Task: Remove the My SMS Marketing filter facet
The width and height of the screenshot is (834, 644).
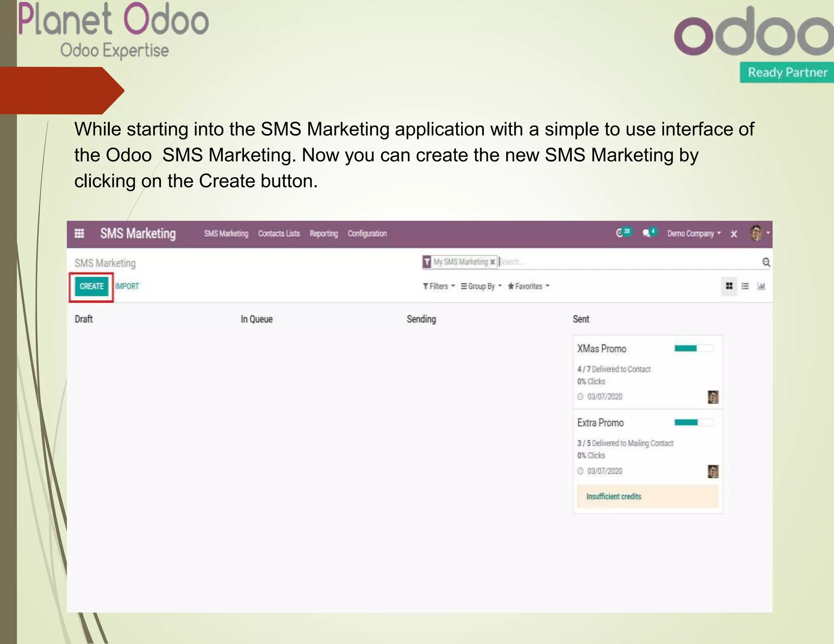Action: click(x=492, y=262)
